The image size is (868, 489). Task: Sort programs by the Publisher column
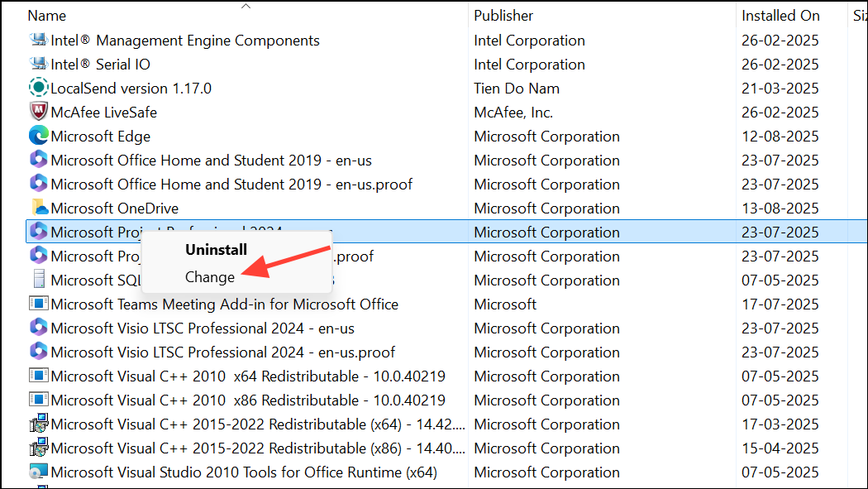[503, 15]
